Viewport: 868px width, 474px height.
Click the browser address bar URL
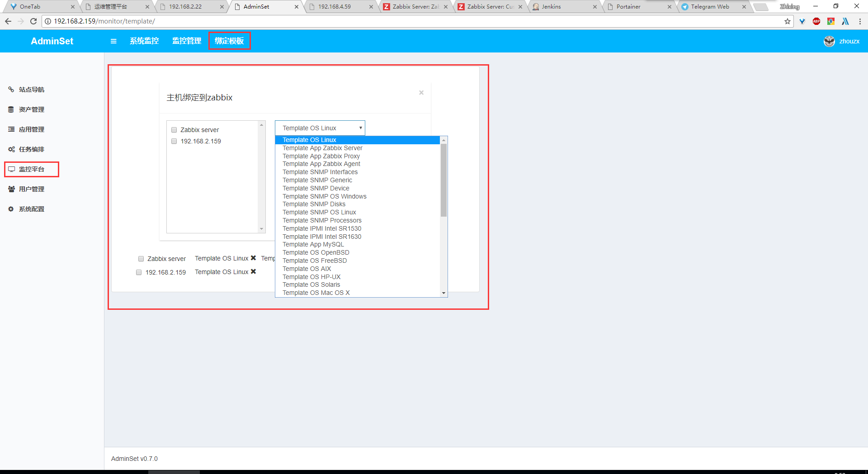[104, 21]
